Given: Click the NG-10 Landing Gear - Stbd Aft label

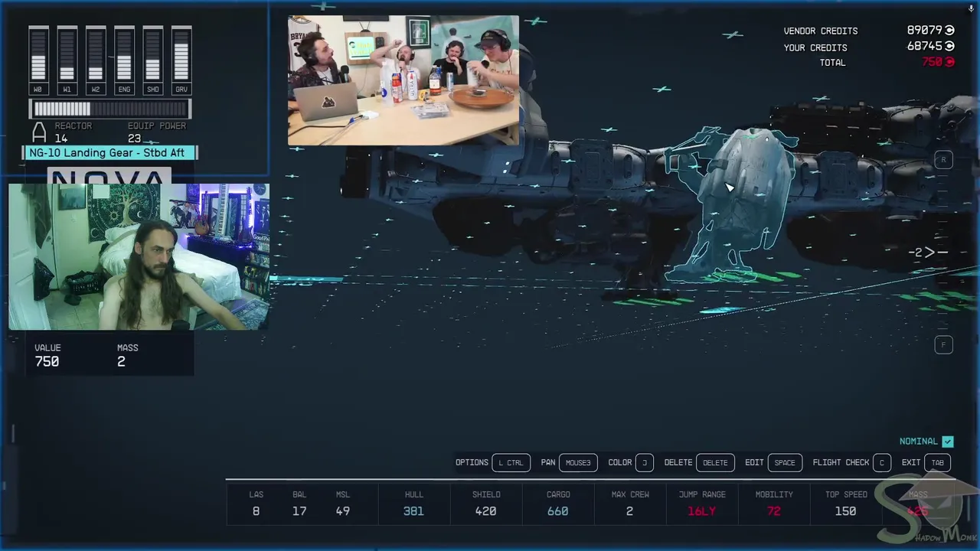Looking at the screenshot, I should (110, 153).
